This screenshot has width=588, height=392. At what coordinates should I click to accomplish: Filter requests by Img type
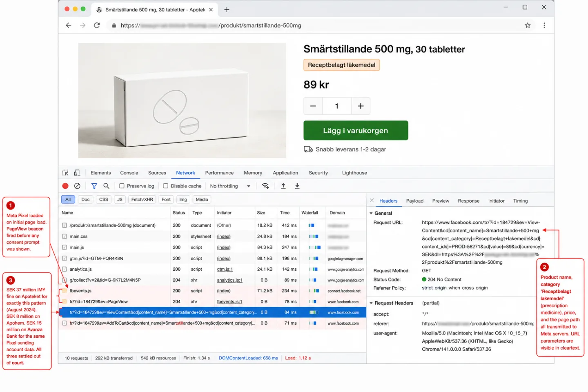tap(183, 200)
